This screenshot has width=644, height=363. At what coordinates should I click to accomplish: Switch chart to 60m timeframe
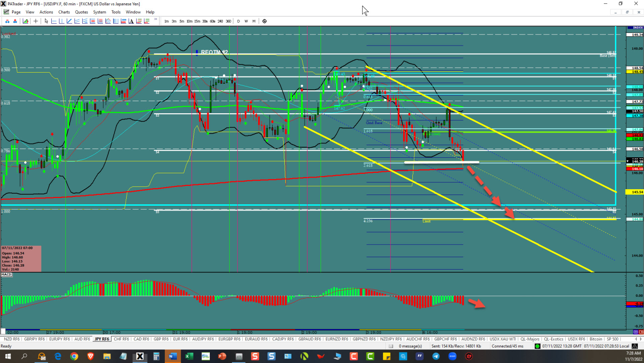click(x=213, y=21)
